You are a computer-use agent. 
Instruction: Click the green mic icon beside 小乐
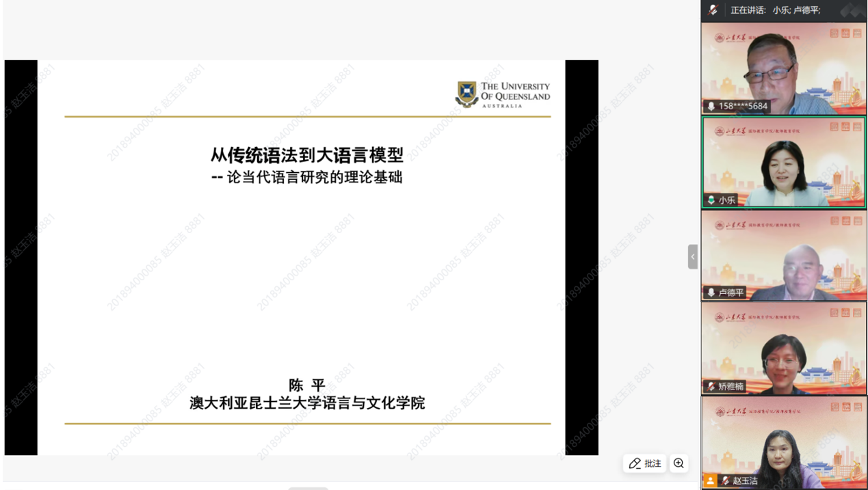coord(711,200)
